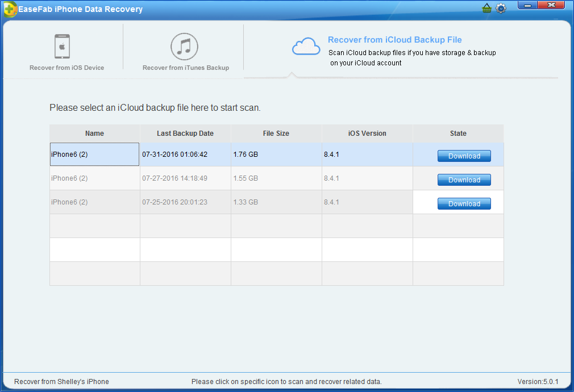Click the 'Please select an iCloud backup file' instruction
Screen dimensions: 574x392
pyautogui.click(x=155, y=107)
